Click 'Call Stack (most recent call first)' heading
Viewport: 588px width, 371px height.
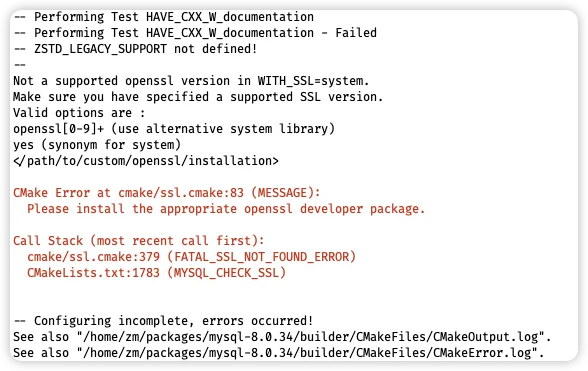(x=139, y=241)
